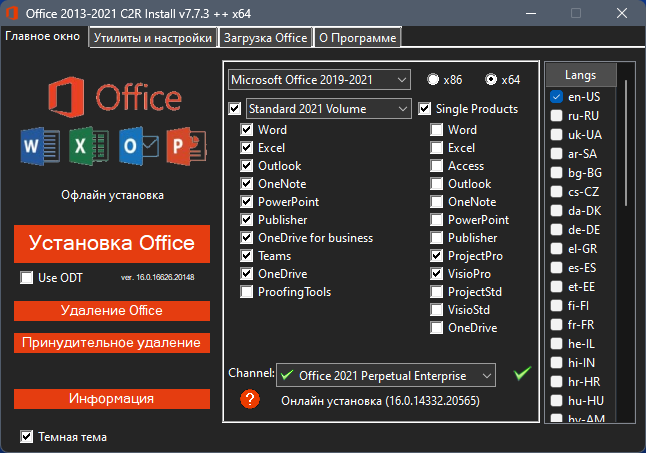Check the ProjectStd checkbox
The height and width of the screenshot is (453, 646).
[x=437, y=292]
